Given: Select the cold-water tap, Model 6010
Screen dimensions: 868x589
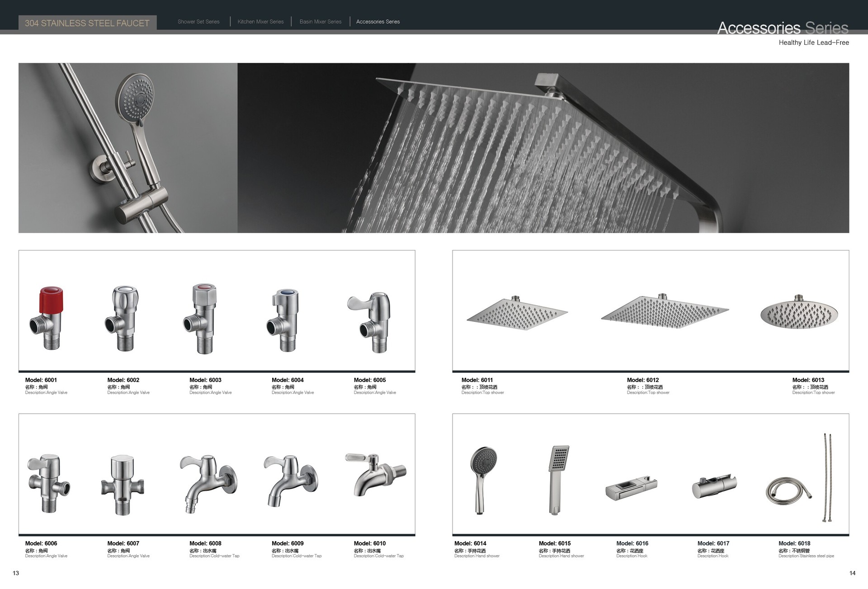Looking at the screenshot, I should [x=375, y=476].
